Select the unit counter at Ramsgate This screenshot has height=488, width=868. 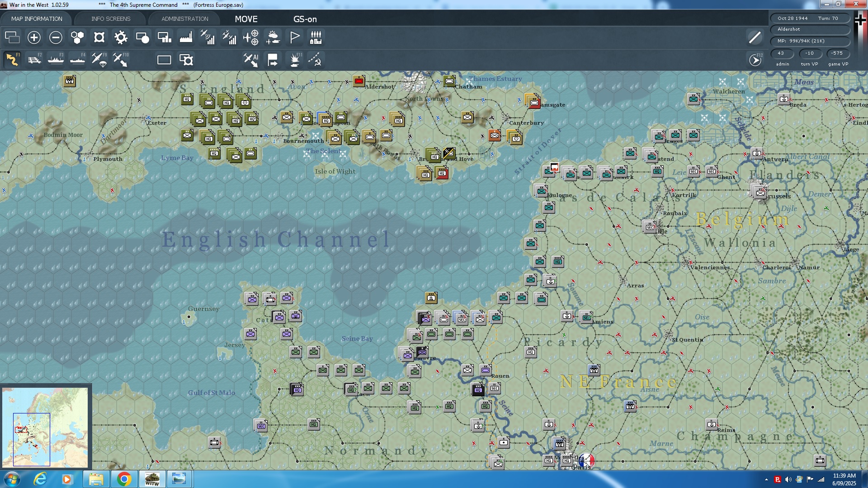point(534,101)
